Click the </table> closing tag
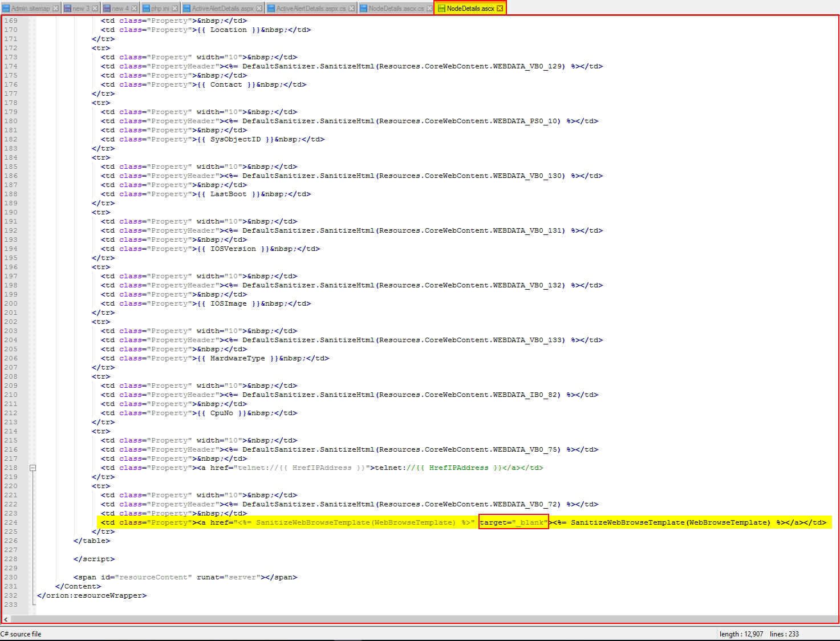840x641 pixels. tap(92, 541)
